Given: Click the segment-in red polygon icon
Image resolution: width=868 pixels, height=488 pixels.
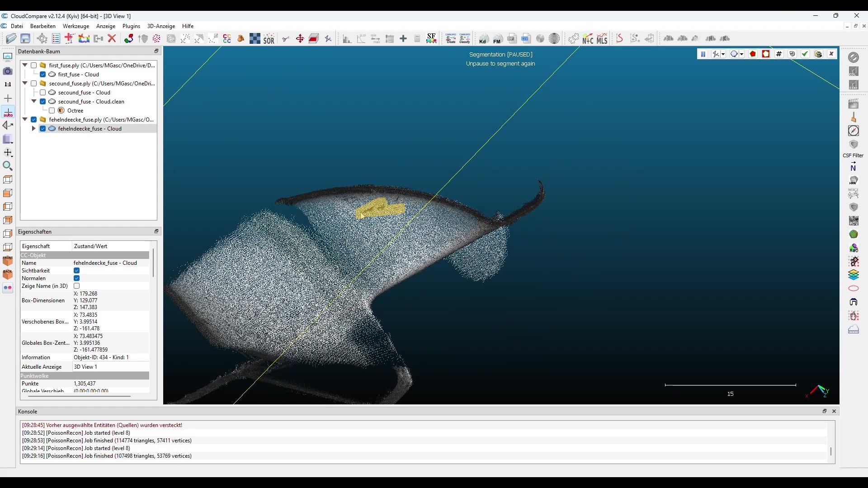Looking at the screenshot, I should (x=753, y=54).
